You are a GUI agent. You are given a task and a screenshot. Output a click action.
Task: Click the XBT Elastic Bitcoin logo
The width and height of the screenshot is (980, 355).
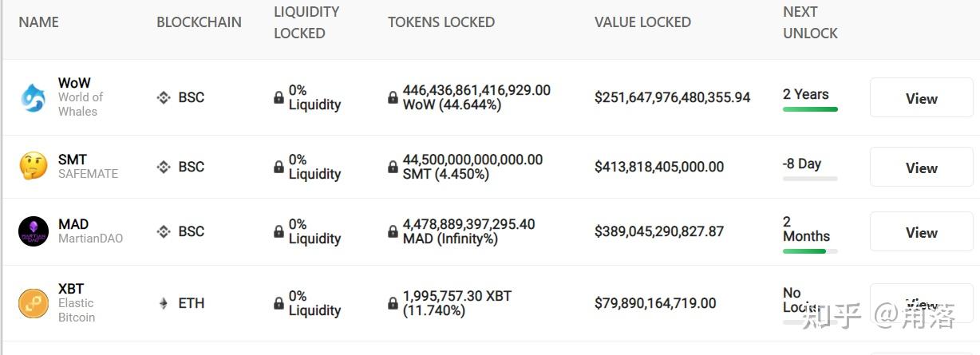34,303
